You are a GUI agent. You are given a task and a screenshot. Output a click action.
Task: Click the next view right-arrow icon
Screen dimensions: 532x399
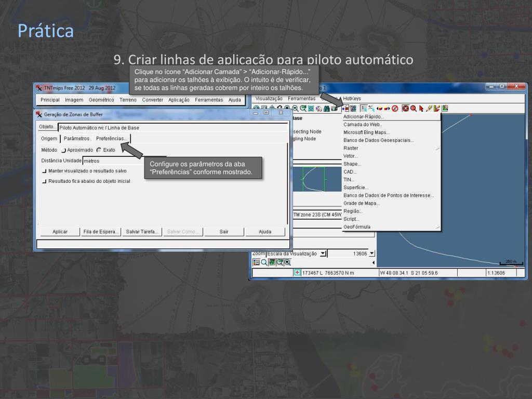(387, 109)
